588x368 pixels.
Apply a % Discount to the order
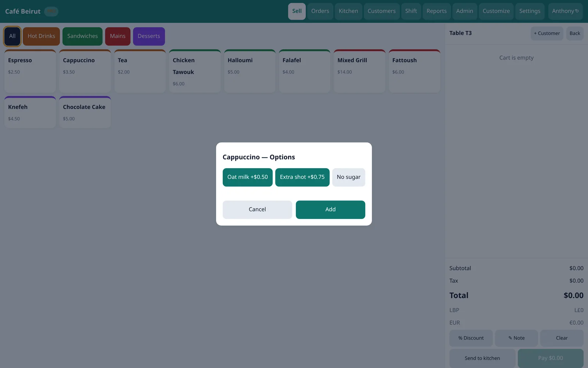(471, 338)
